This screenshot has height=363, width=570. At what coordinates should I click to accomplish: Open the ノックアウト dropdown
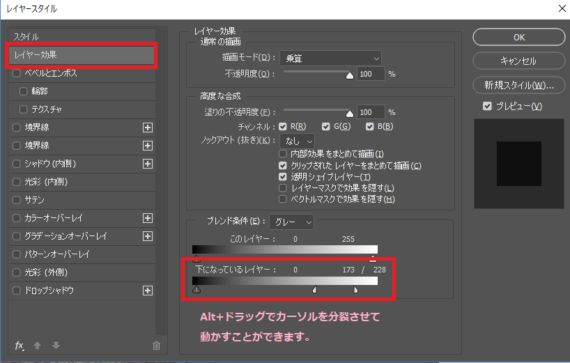(x=297, y=141)
